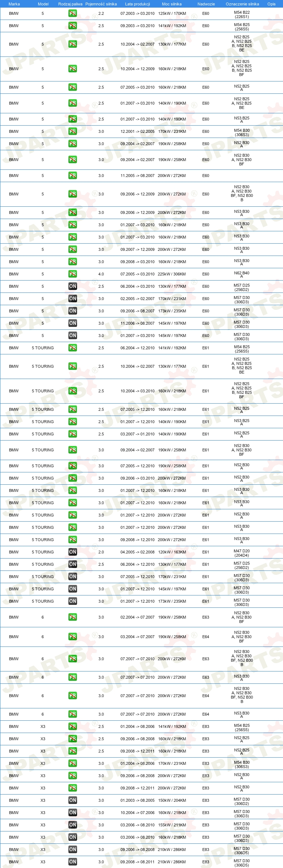Click the engine capacity value 2.0
Viewport: 283px width, 868px height.
point(101,552)
